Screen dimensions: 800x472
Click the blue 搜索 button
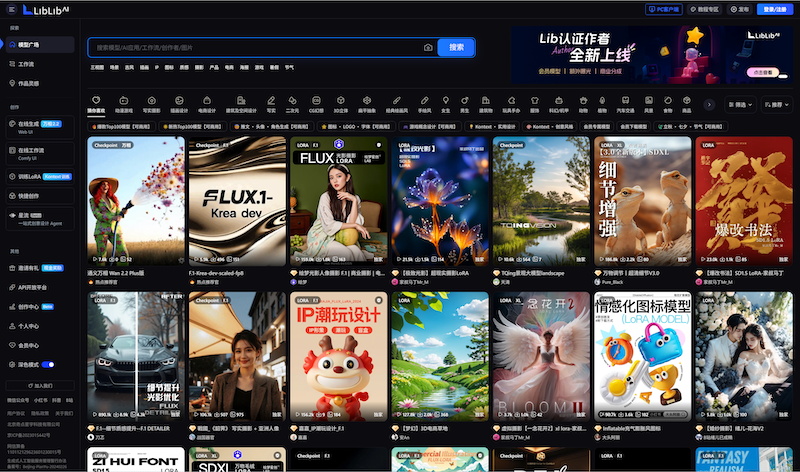[x=456, y=47]
